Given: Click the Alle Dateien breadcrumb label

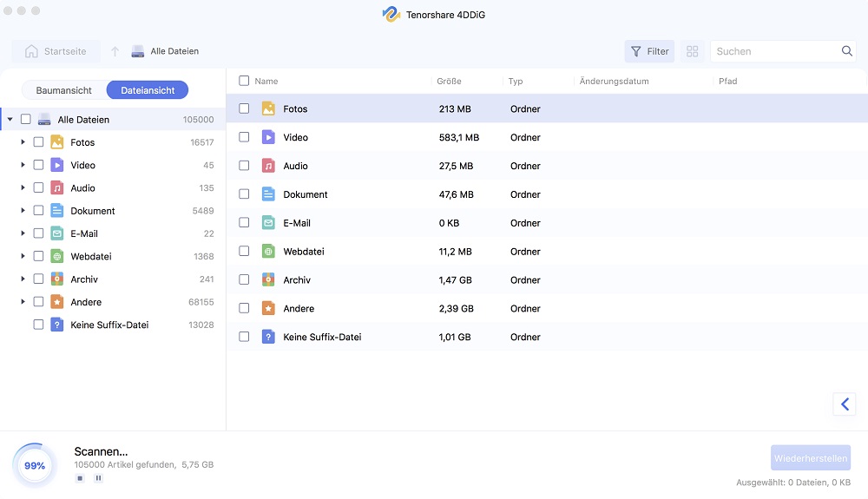Looking at the screenshot, I should pos(174,51).
